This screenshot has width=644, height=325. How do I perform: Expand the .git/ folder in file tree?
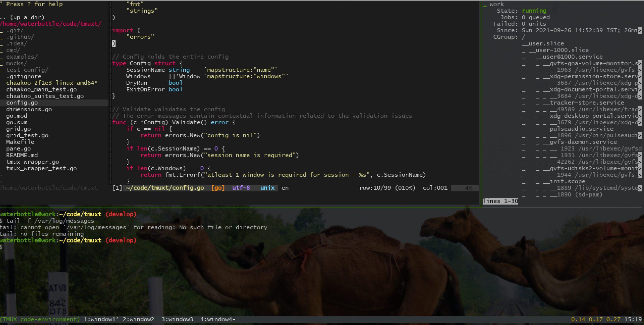tap(15, 30)
